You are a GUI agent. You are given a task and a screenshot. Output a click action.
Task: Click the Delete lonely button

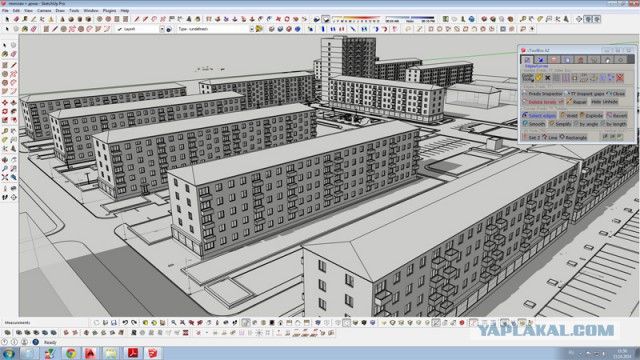point(542,102)
